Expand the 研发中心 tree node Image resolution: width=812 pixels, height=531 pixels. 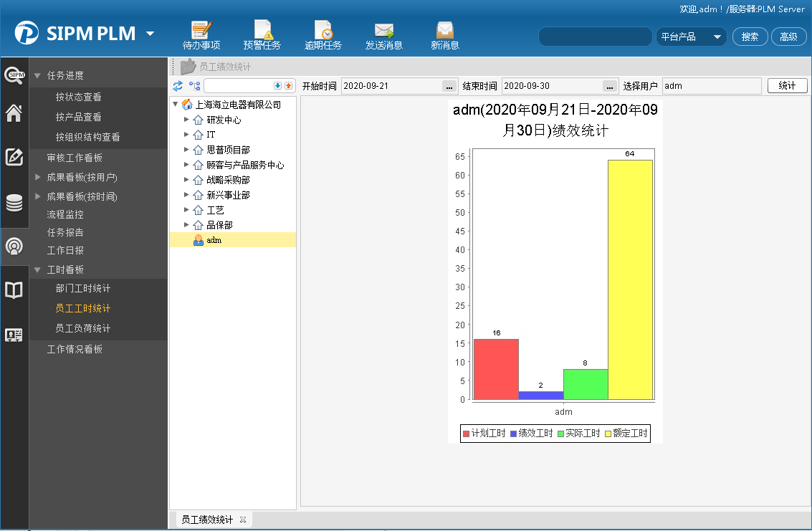point(186,120)
